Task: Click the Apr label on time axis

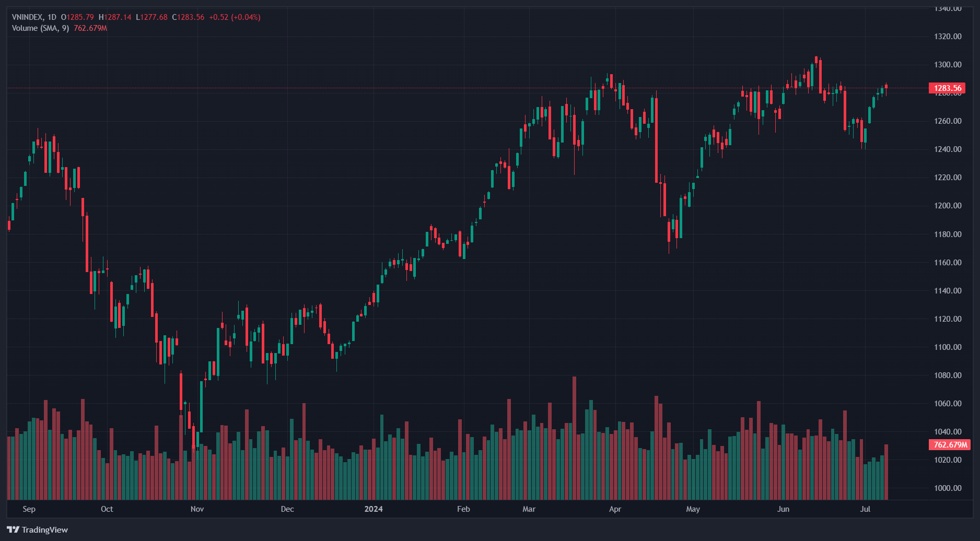Action: coord(615,509)
